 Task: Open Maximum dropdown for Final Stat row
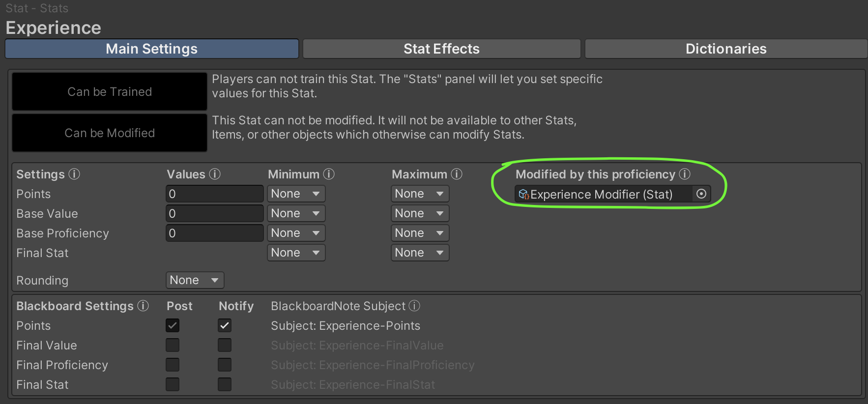click(x=420, y=253)
